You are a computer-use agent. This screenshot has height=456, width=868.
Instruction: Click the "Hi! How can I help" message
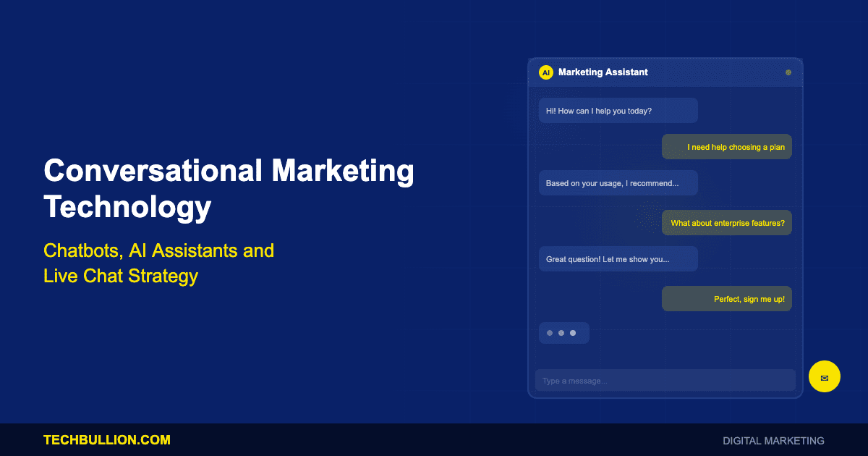(x=618, y=111)
